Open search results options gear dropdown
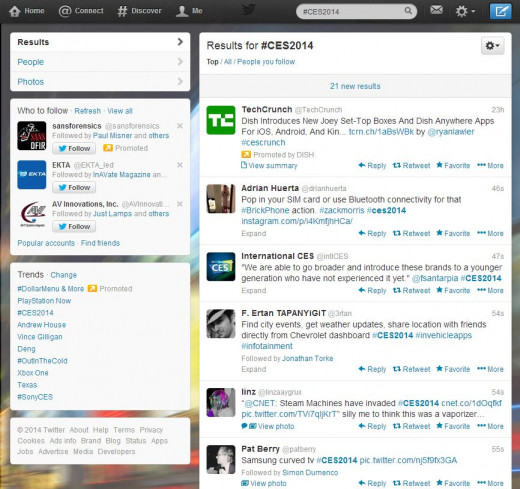The image size is (520, 489). coord(492,45)
